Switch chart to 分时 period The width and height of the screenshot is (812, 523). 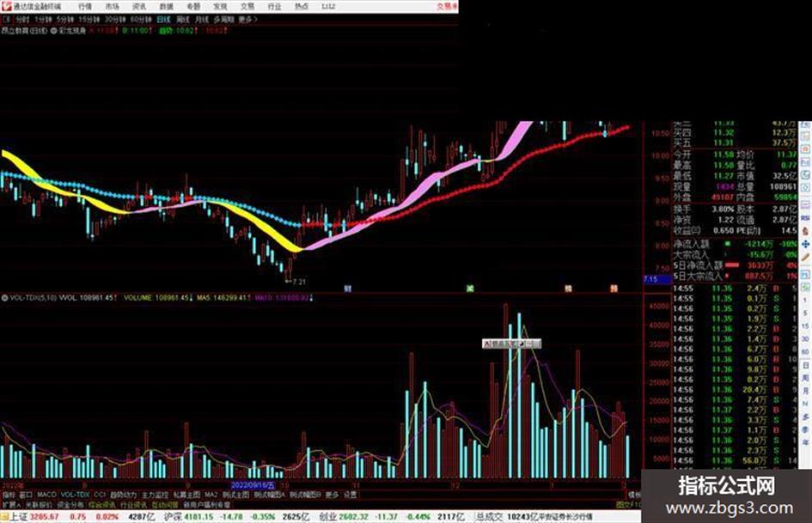(x=21, y=19)
